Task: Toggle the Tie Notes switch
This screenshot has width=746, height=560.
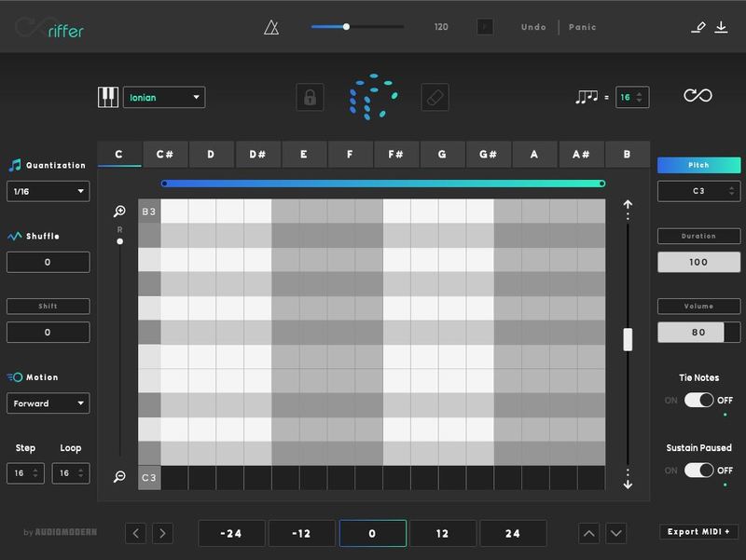Action: 698,400
